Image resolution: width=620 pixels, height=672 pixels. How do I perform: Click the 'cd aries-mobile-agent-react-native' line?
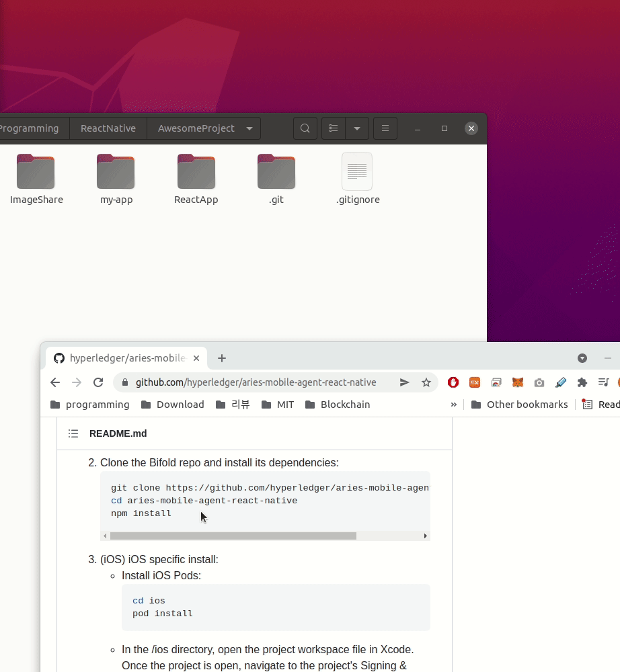click(204, 501)
